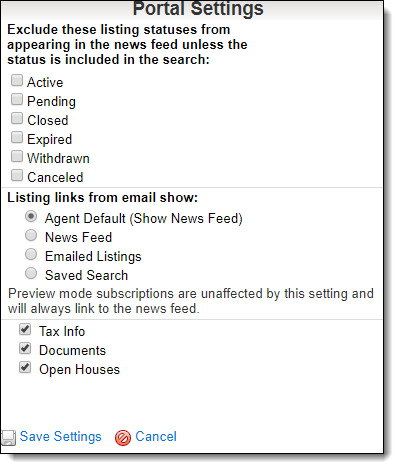Check the Expired status checkbox

[17, 137]
